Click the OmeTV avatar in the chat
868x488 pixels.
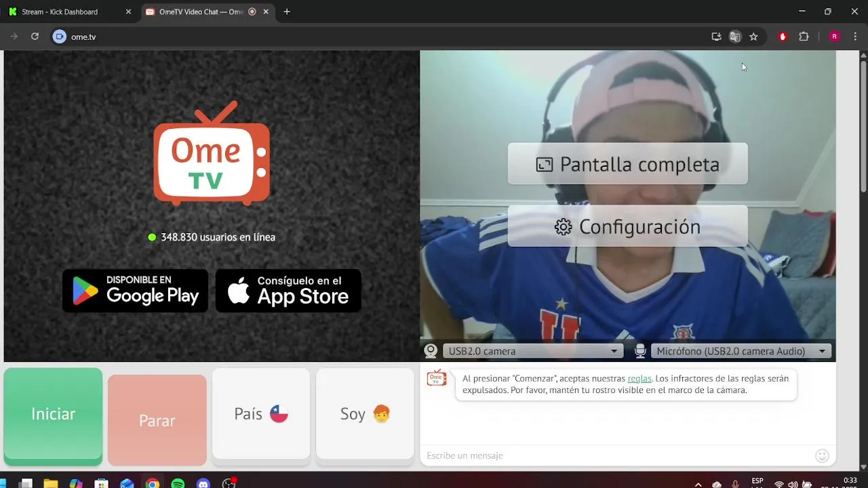tap(437, 378)
